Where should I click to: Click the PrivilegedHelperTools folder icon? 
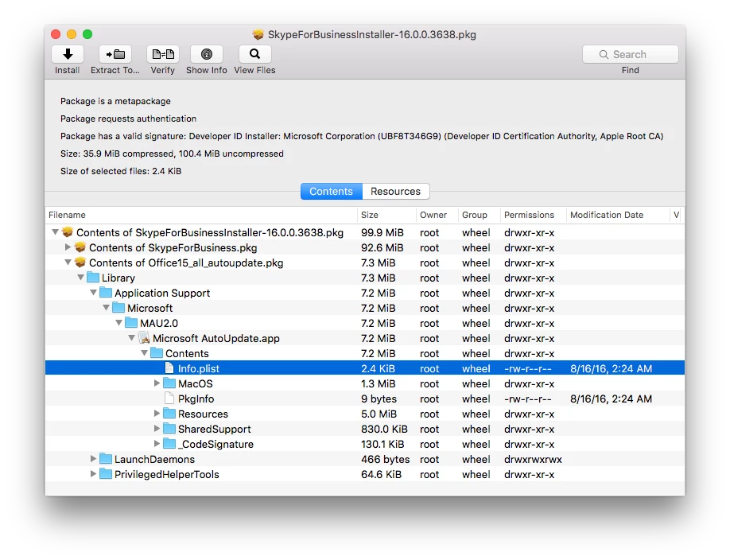(106, 474)
